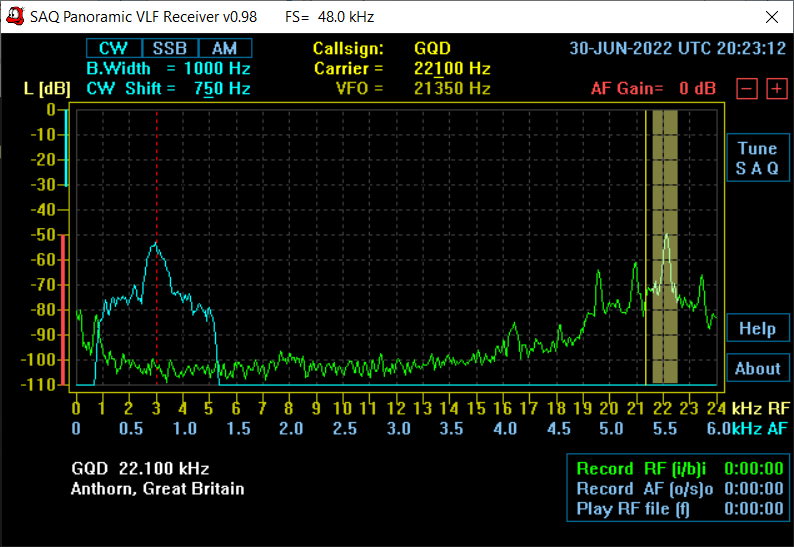The width and height of the screenshot is (794, 547).
Task: Decrease AF gain with minus button
Action: pyautogui.click(x=746, y=88)
